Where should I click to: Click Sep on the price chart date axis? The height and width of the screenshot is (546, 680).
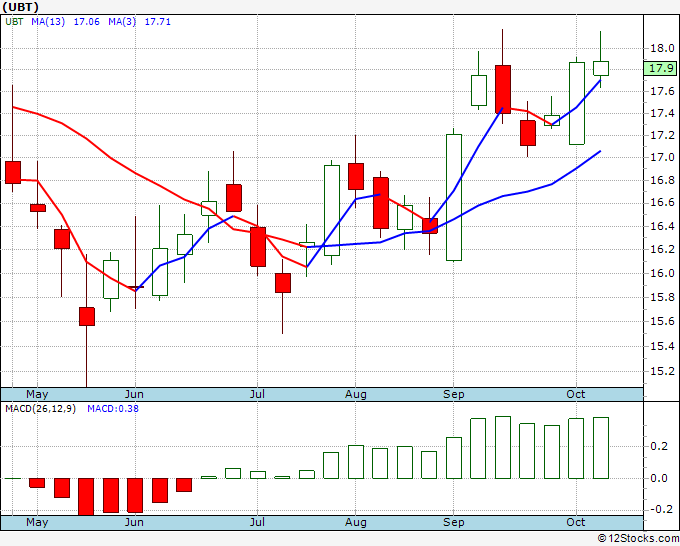[x=454, y=395]
